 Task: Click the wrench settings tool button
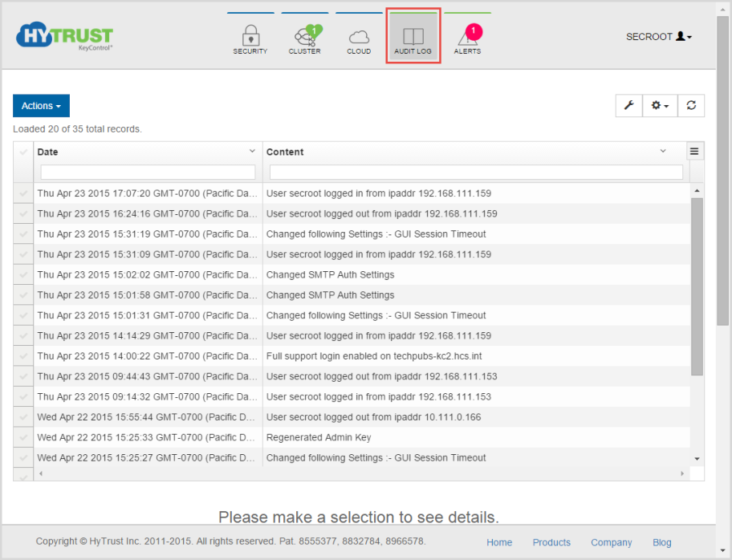point(628,105)
